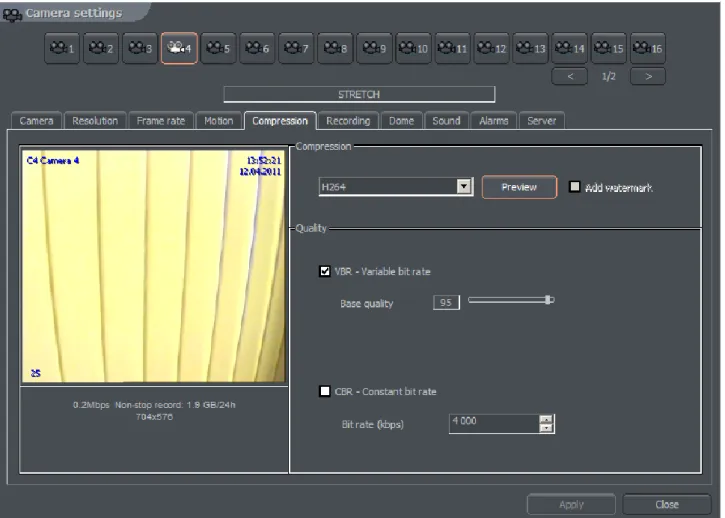Select camera 1 icon button
The width and height of the screenshot is (725, 518).
pos(62,48)
